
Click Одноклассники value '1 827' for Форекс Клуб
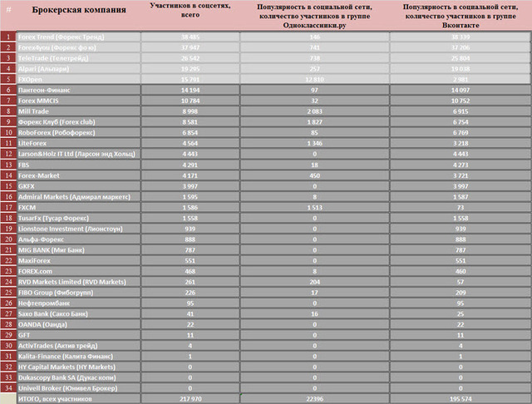coord(314,121)
